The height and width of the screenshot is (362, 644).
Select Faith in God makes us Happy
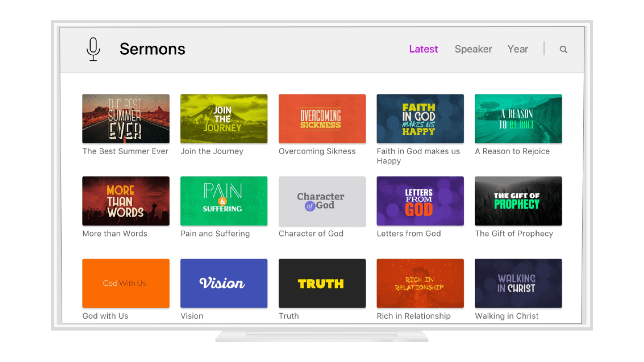420,119
